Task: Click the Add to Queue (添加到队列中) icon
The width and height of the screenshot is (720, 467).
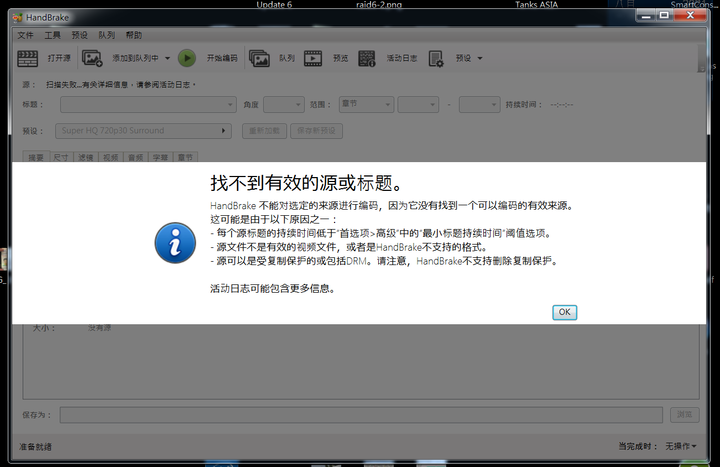Action: point(93,58)
